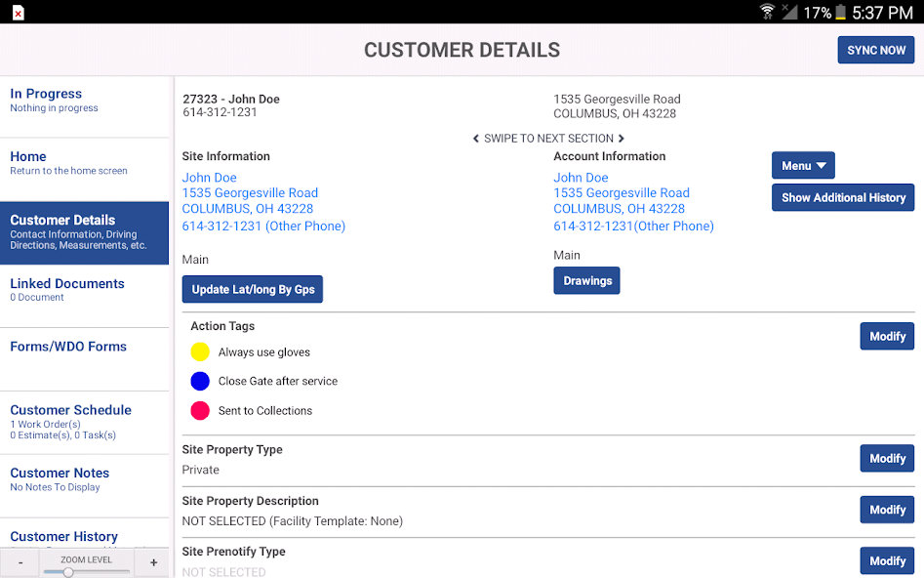Select the yellow Always use gloves tag

click(200, 352)
